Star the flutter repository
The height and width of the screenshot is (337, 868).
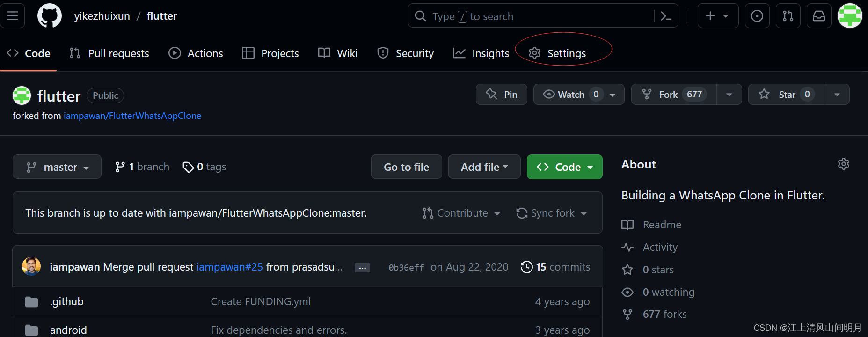point(786,94)
